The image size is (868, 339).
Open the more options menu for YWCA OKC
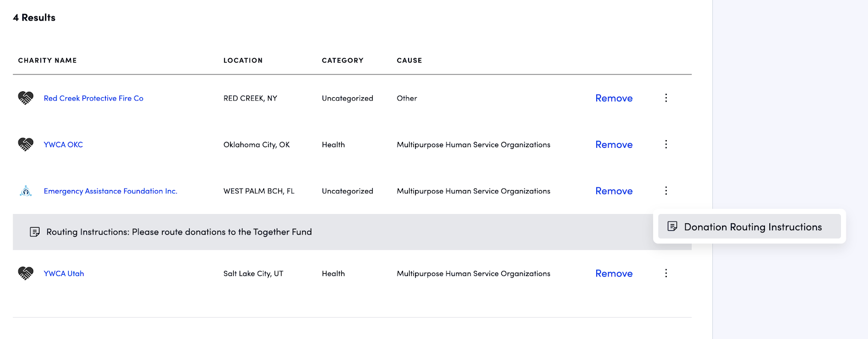tap(666, 145)
